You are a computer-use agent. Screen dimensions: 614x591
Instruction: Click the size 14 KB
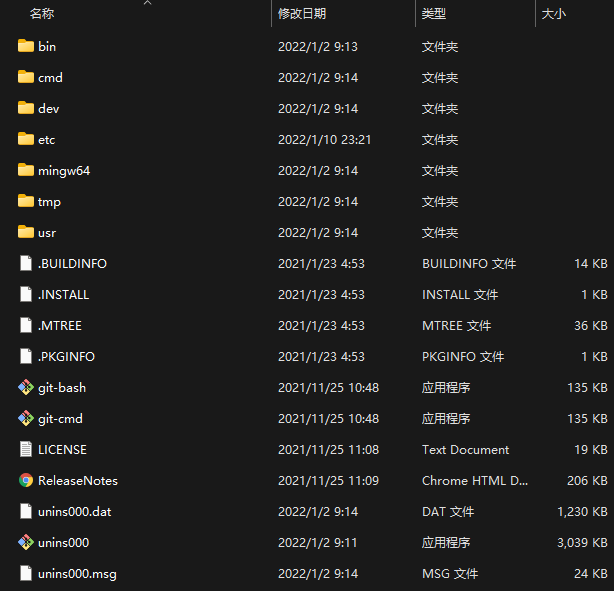(591, 263)
